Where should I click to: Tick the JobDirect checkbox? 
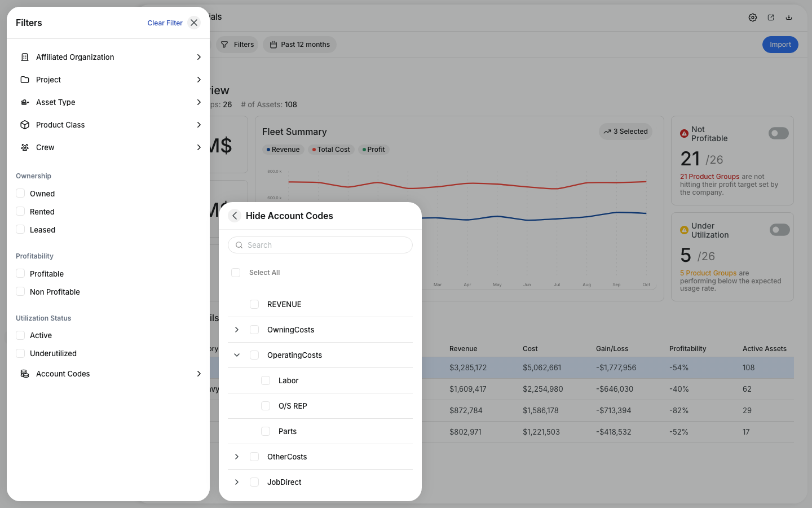(254, 482)
